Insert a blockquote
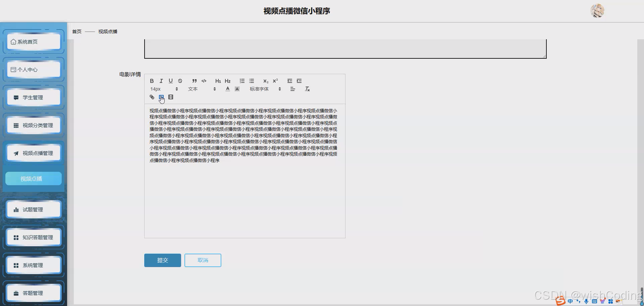Viewport: 644px width, 306px height. click(x=194, y=81)
